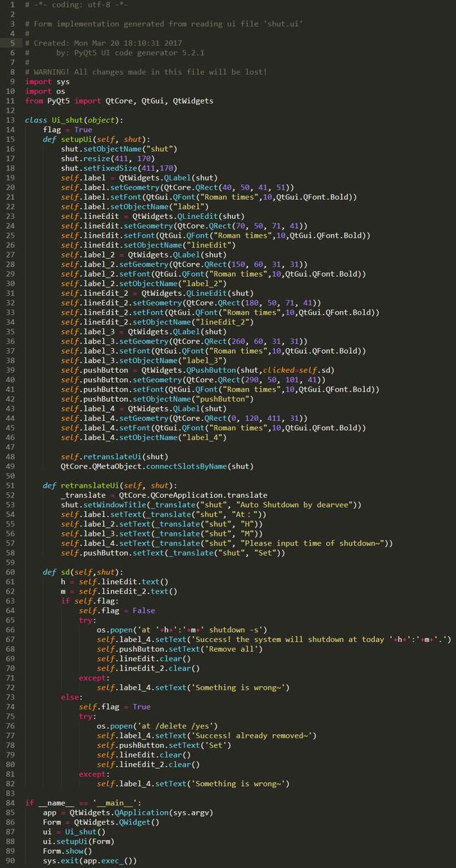Click the 'self.flag = False' assignment
Image resolution: width=456 pixels, height=868 pixels.
pyautogui.click(x=117, y=611)
